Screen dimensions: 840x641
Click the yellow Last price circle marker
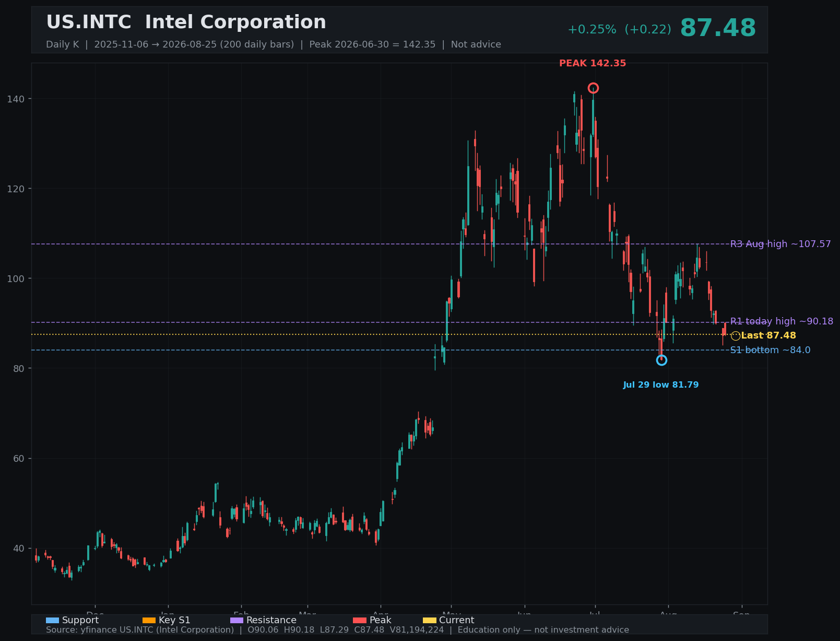click(736, 336)
